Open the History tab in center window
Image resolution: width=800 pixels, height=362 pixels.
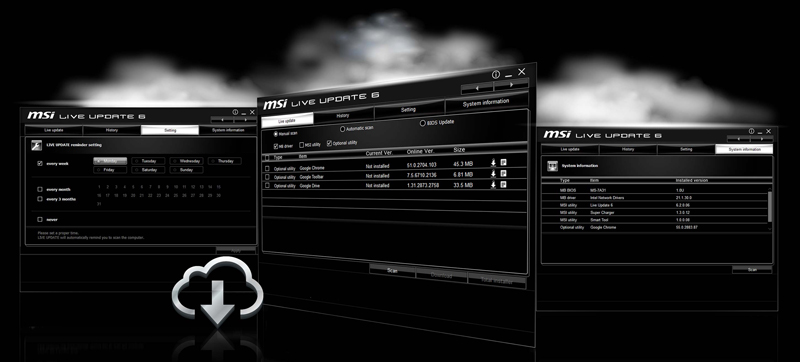tap(344, 116)
